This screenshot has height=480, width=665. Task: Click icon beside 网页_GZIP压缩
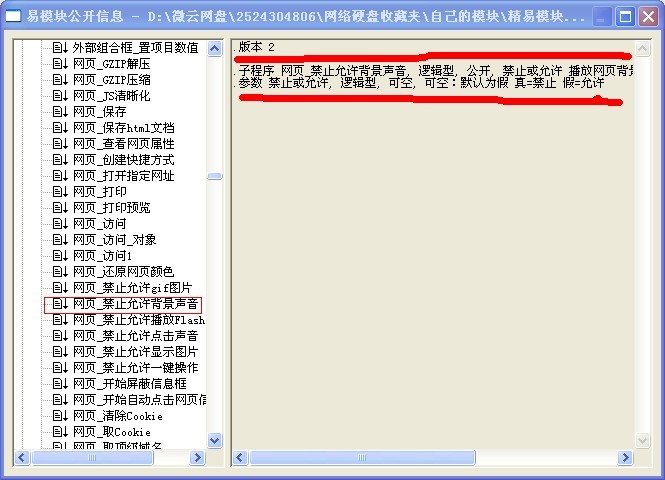tap(60, 80)
